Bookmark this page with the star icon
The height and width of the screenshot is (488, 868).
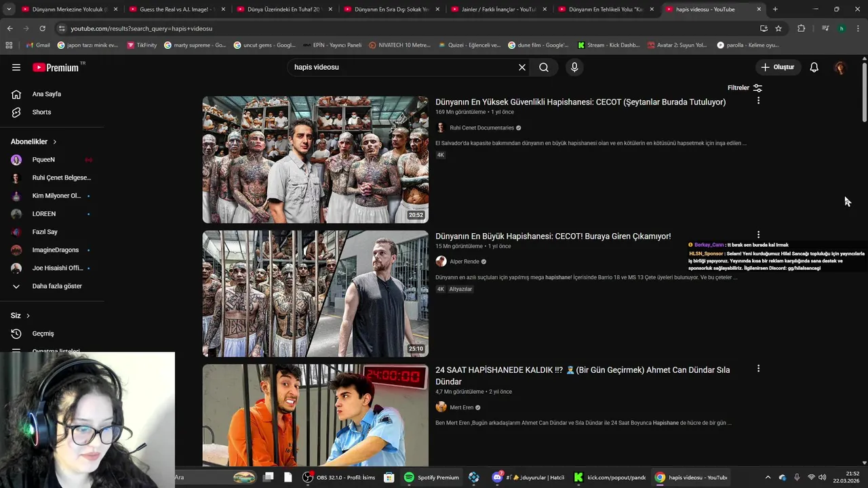click(x=778, y=28)
